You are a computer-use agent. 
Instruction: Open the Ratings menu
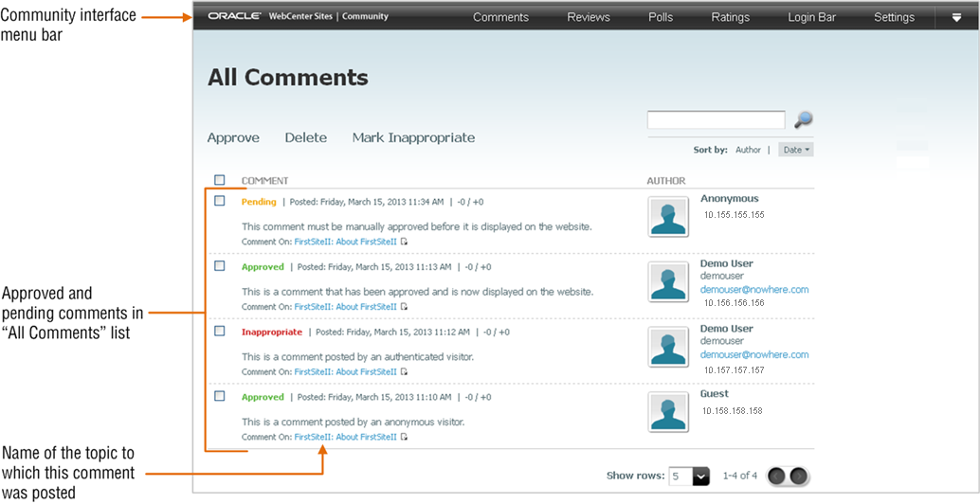point(731,17)
